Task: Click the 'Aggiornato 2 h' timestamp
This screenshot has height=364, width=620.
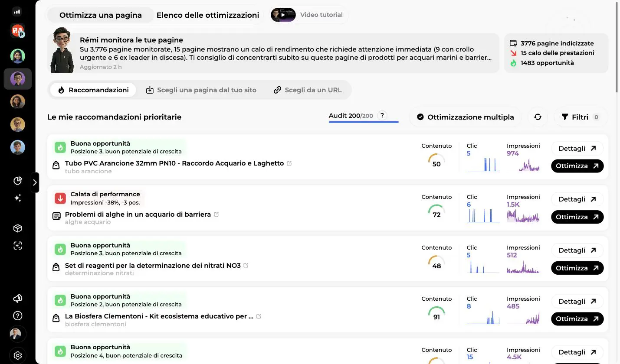Action: click(101, 67)
